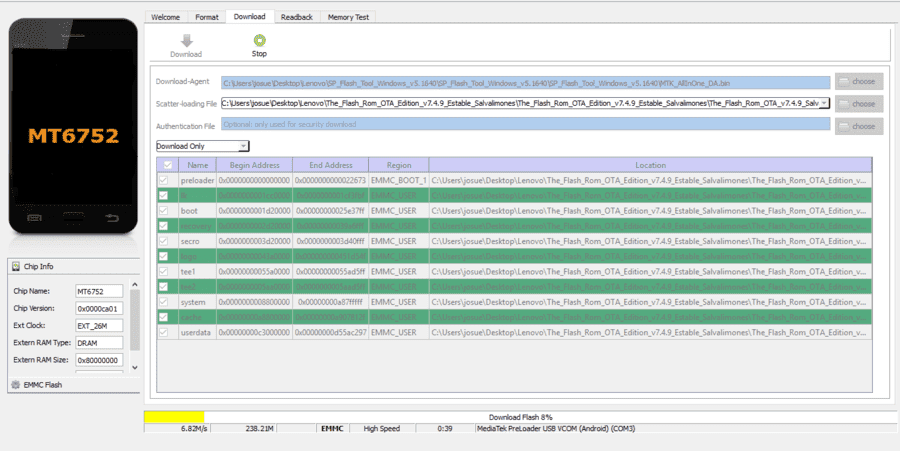The height and width of the screenshot is (451, 900).
Task: Toggle the system partition checkbox
Action: click(164, 302)
